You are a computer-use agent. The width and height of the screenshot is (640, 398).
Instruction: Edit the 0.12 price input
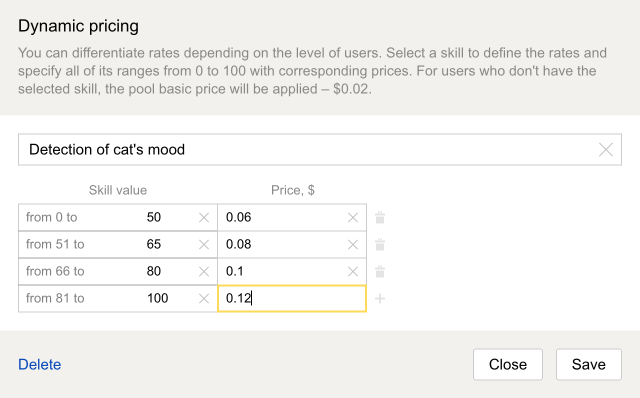292,298
